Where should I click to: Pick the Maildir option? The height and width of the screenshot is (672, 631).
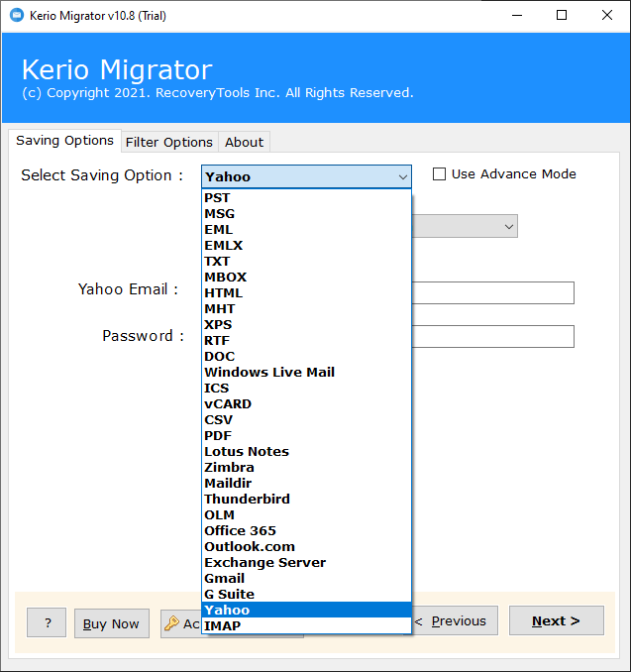(x=306, y=484)
